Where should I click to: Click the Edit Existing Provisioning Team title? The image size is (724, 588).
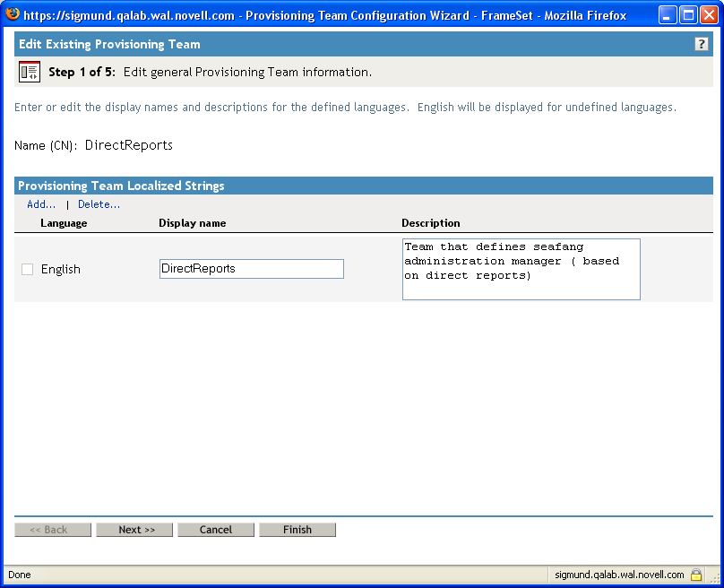[110, 44]
